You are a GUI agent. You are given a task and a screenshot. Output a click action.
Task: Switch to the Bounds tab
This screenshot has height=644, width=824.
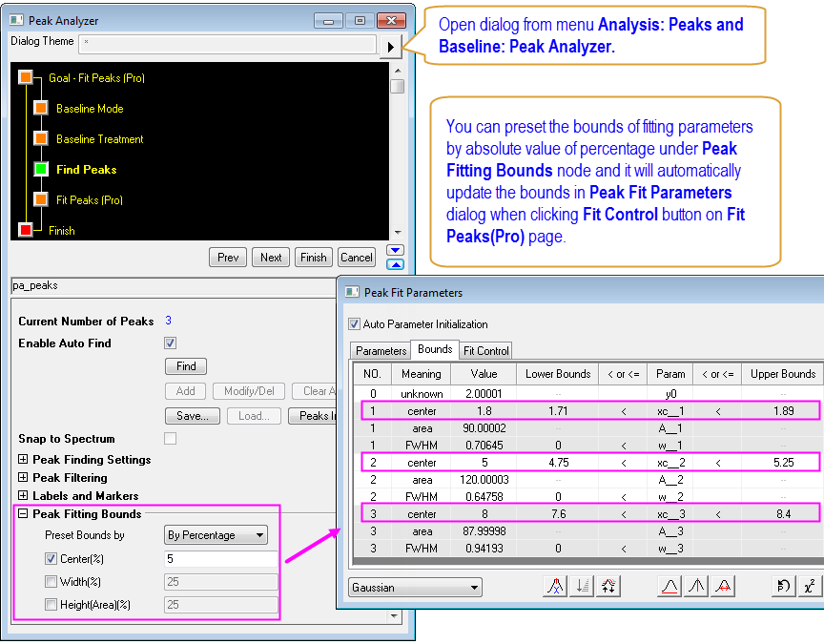(435, 349)
